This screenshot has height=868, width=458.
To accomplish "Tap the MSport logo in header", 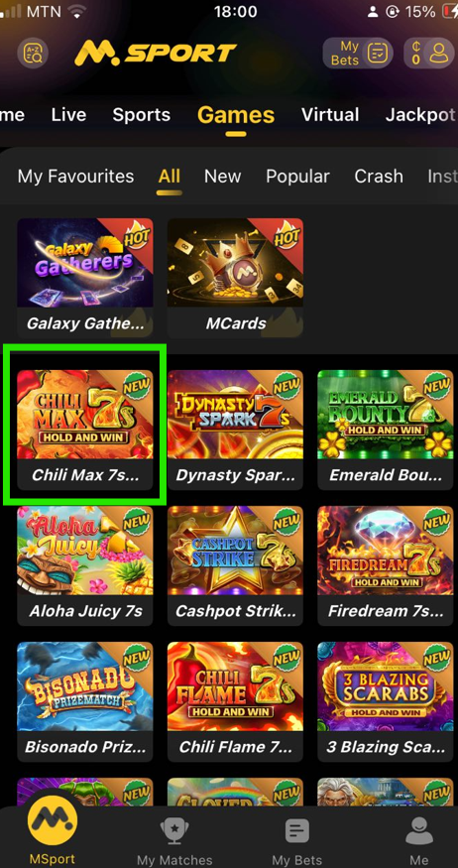I will click(156, 54).
